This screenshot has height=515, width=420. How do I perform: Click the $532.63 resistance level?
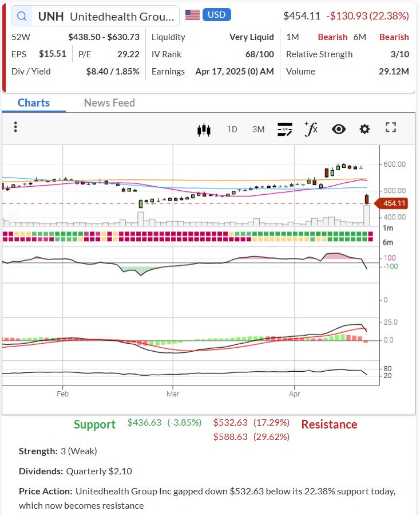[231, 422]
